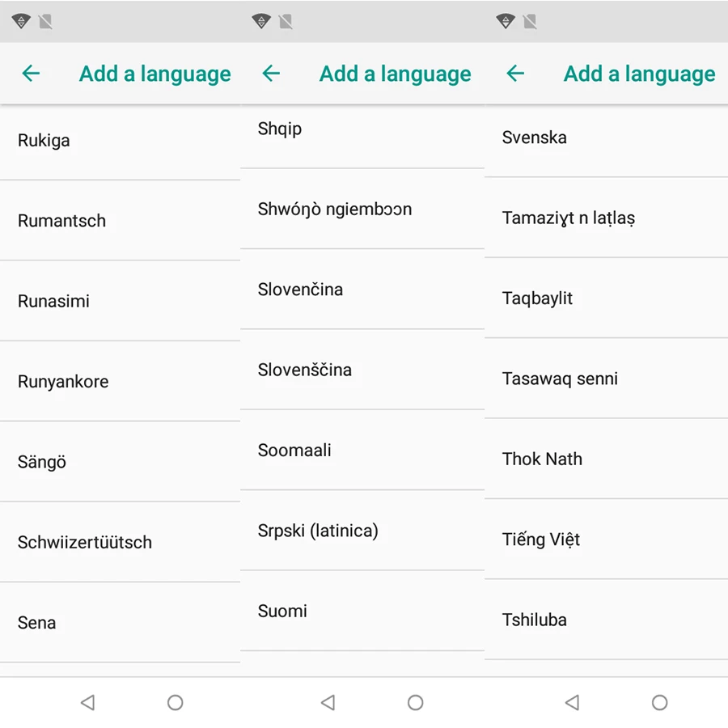Choose Taqbaylit language entry
This screenshot has height=728, width=728.
click(606, 298)
